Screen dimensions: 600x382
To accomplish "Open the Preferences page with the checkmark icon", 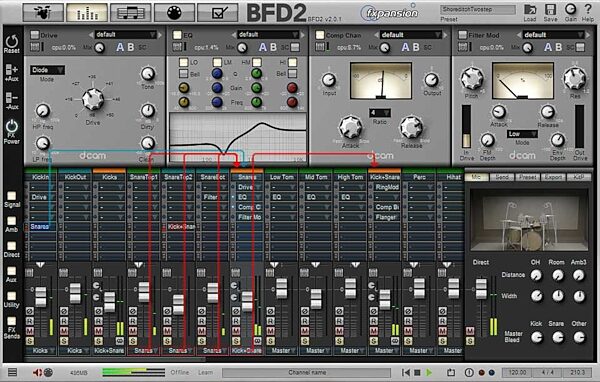I will 218,12.
